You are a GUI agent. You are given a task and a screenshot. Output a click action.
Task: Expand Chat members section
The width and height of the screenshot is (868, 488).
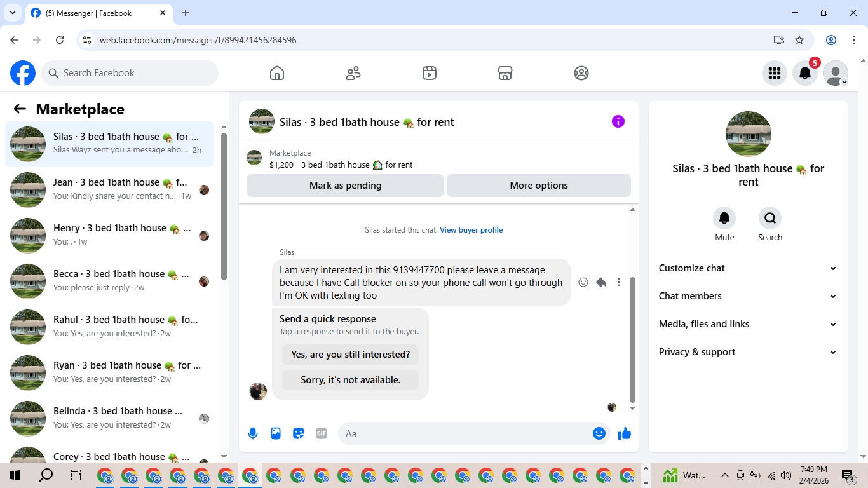tap(748, 296)
